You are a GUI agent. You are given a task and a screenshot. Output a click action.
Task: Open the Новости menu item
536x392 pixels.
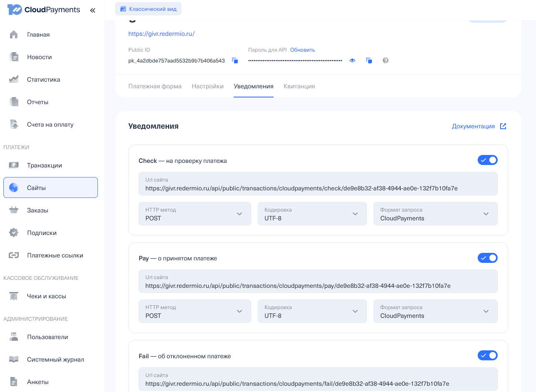(50, 57)
